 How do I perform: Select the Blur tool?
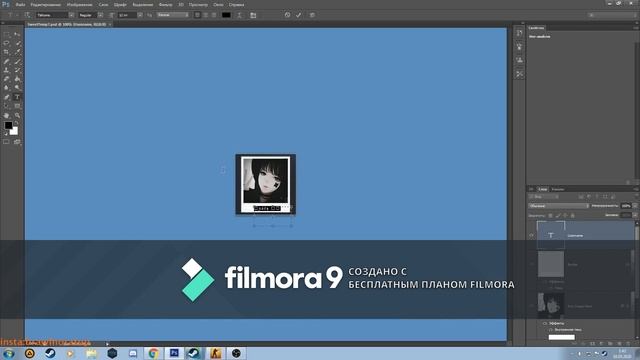(x=6, y=88)
